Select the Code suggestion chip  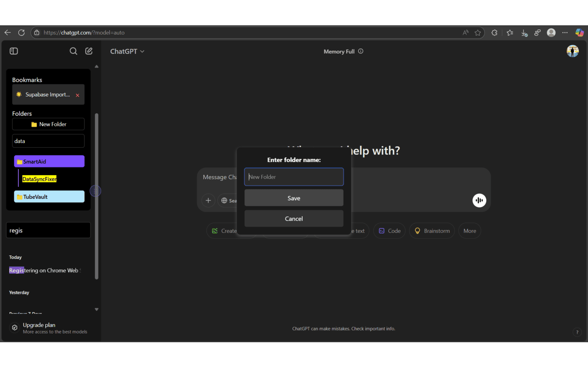tap(389, 231)
